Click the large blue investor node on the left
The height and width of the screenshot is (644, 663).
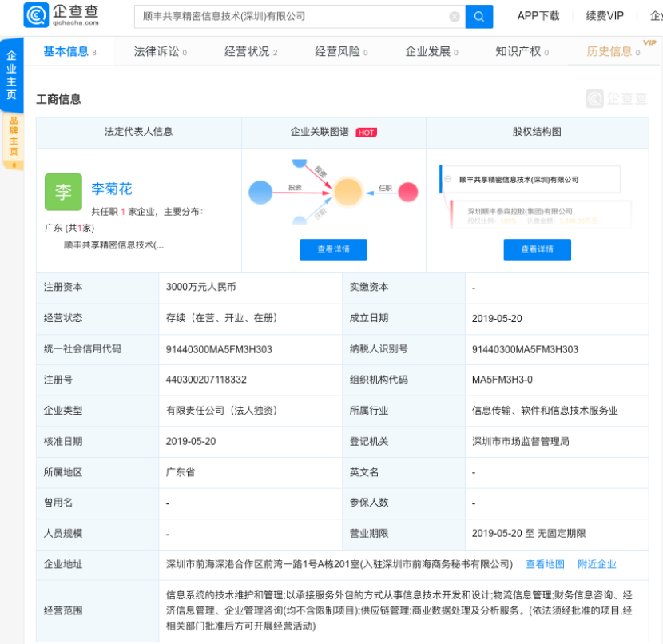(x=261, y=192)
